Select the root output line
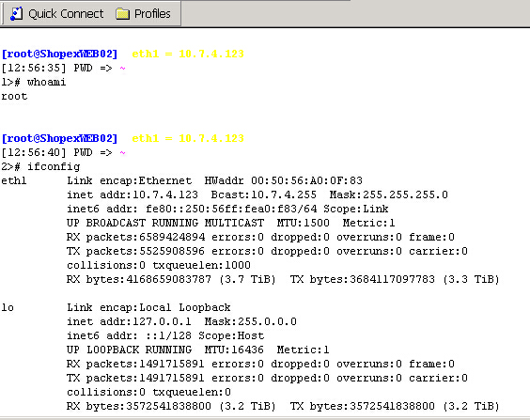Screen dimensions: 530x420 [x=14, y=96]
